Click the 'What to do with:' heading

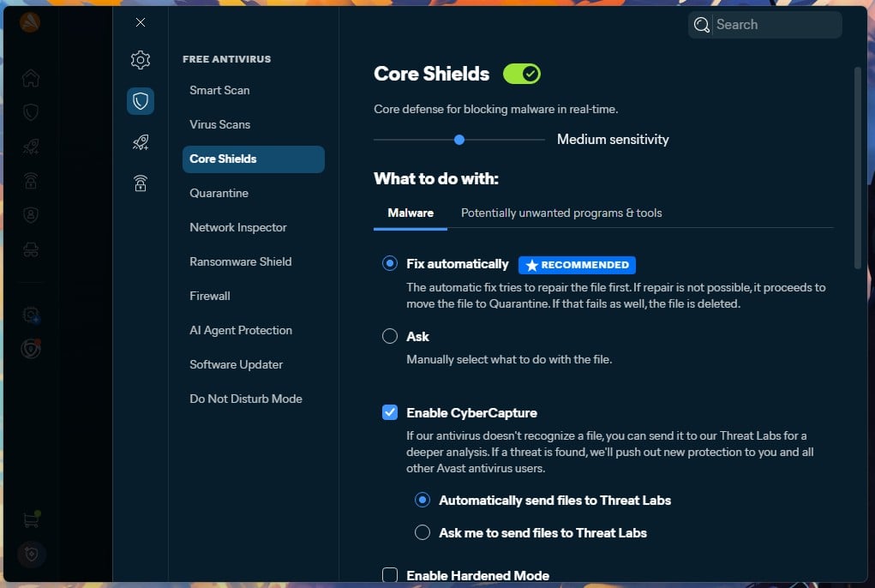[436, 178]
